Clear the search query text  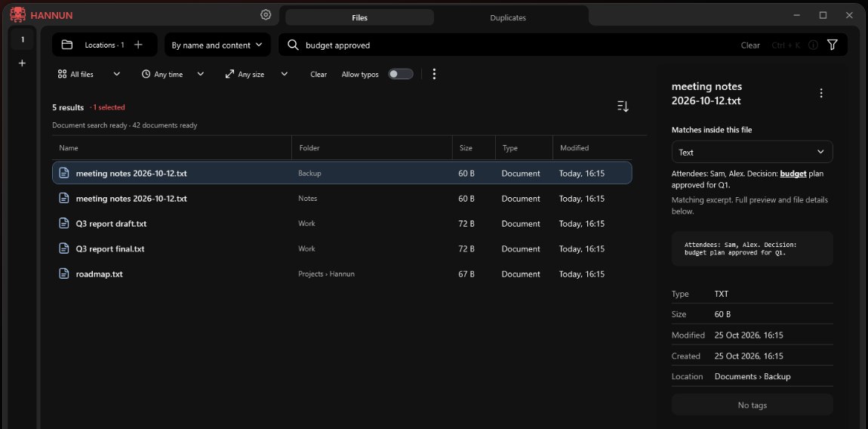pyautogui.click(x=750, y=45)
